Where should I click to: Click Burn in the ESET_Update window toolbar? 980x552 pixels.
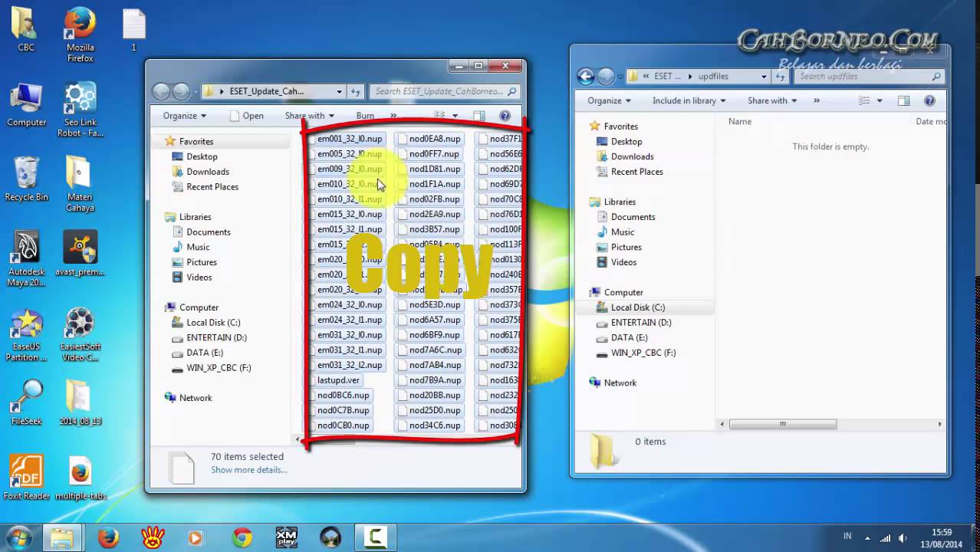tap(365, 116)
